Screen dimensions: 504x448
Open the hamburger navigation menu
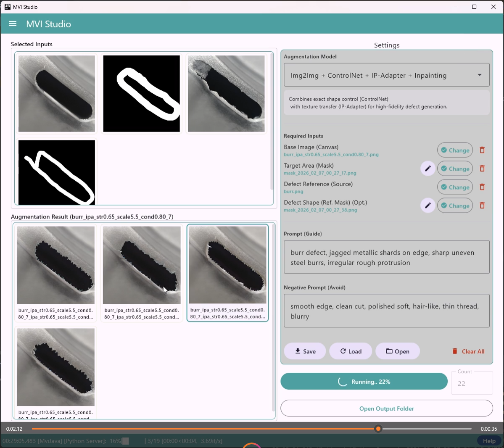[13, 24]
